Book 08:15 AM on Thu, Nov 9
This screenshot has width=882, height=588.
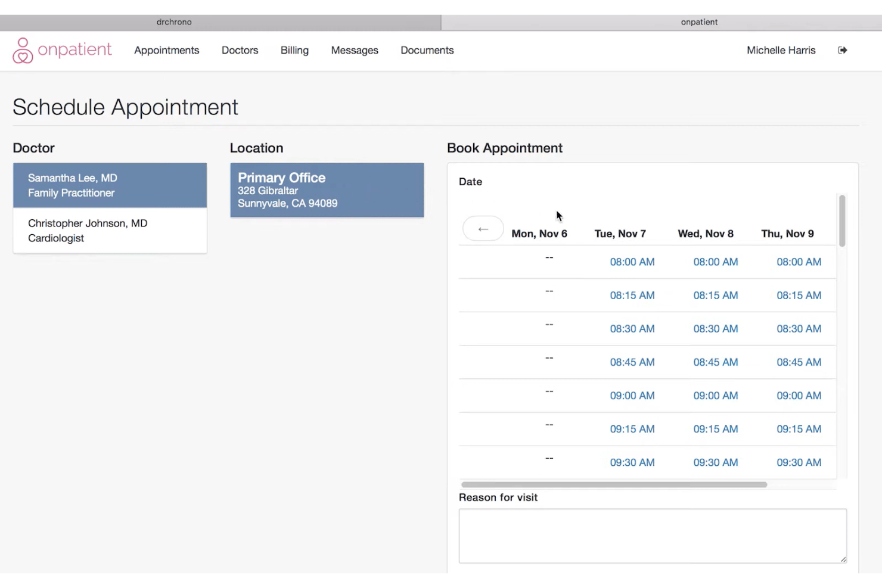pos(799,295)
